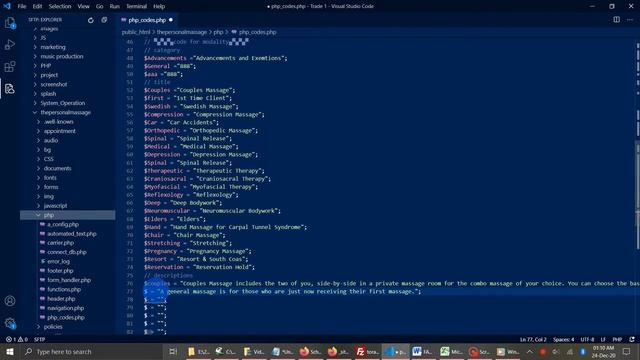Collapse all folders in SFTP Explorer
640x360 pixels.
click(104, 20)
